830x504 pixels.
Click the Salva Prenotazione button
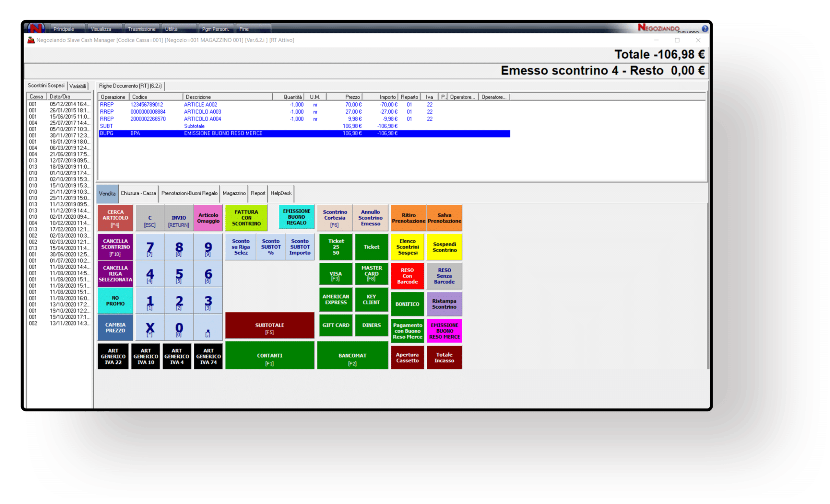(444, 218)
